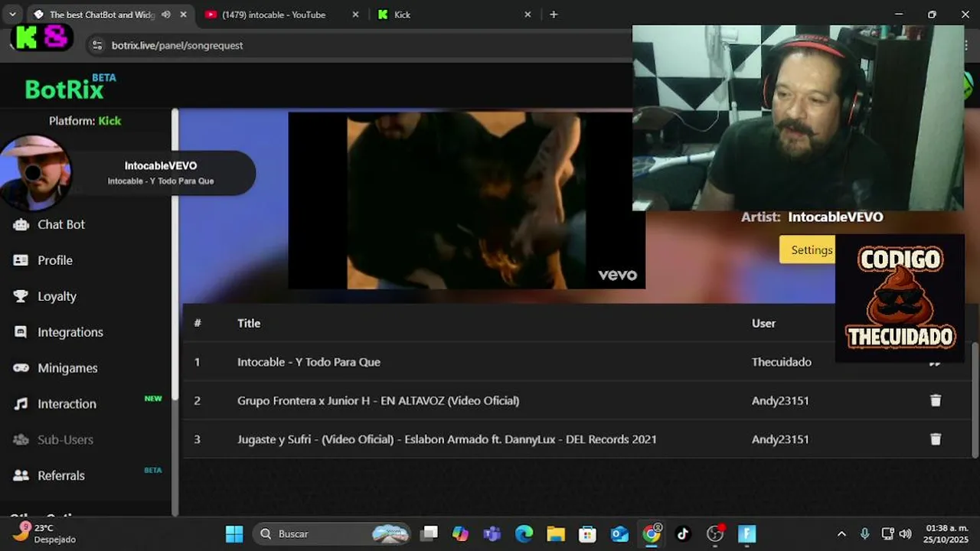This screenshot has height=551, width=980.
Task: Select the Grupo Frontera EN ALTAVOZ title
Action: click(378, 400)
